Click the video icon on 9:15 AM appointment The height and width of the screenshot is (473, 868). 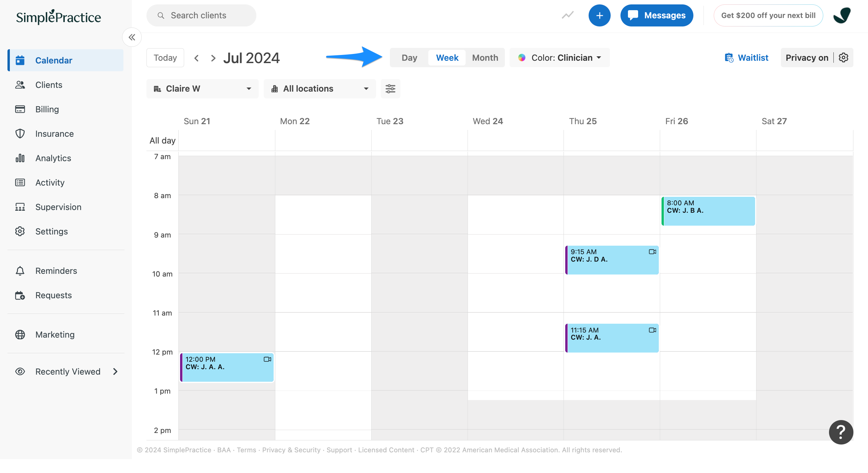click(652, 252)
